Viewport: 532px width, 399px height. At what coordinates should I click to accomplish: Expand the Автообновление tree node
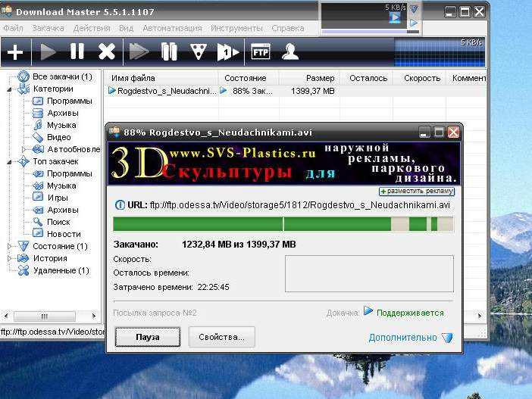[x=23, y=149]
